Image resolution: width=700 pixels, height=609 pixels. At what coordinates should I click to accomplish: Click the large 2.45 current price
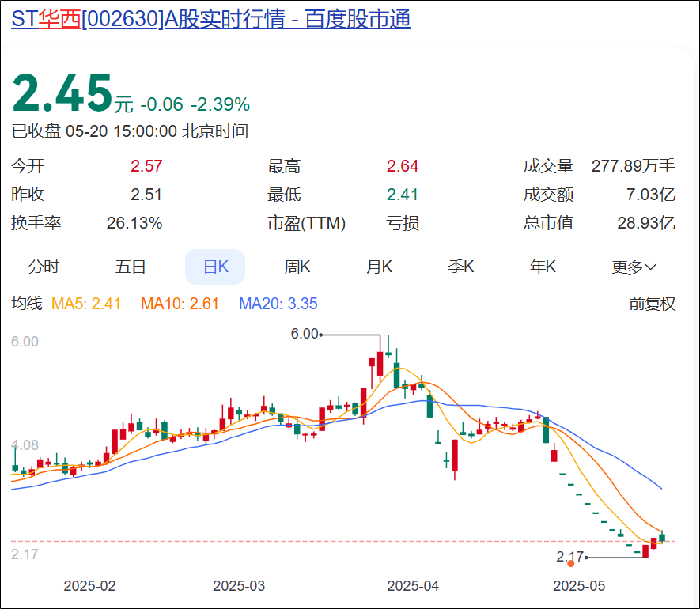tap(62, 94)
